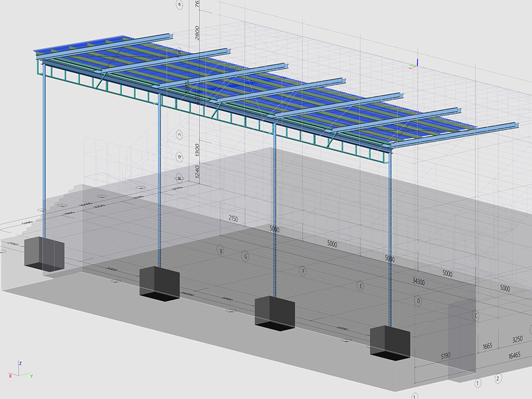This screenshot has height=399, width=532.
Task: Click grid bubble number 2
Action: tap(498, 378)
